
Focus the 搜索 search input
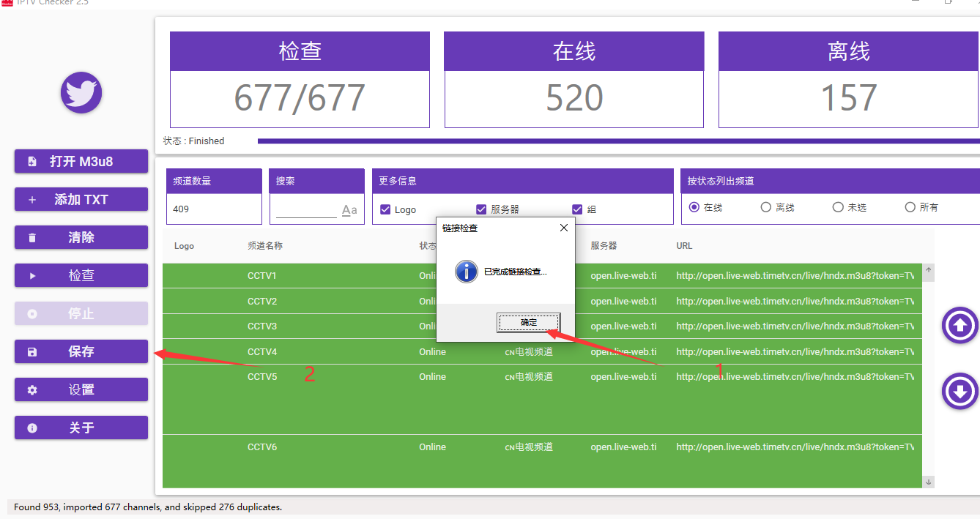click(306, 210)
